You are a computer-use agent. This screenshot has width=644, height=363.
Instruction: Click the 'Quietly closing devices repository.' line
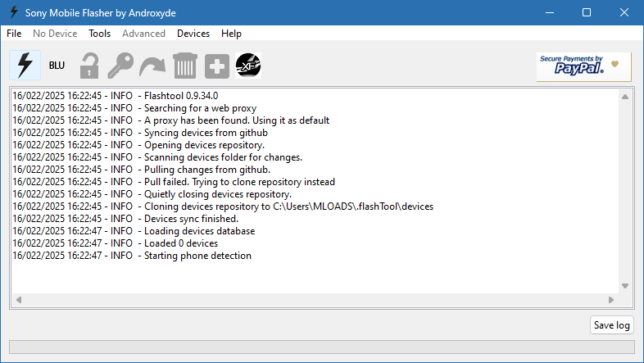(152, 194)
